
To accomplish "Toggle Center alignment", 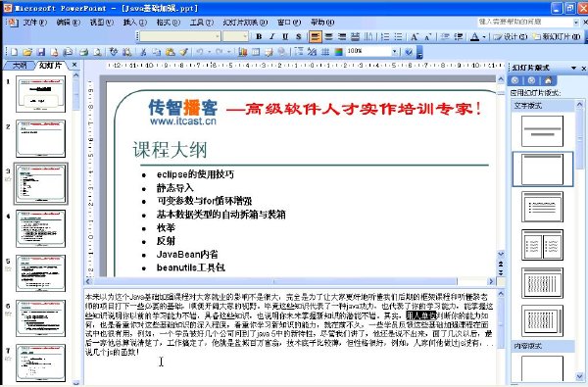I will (x=329, y=36).
